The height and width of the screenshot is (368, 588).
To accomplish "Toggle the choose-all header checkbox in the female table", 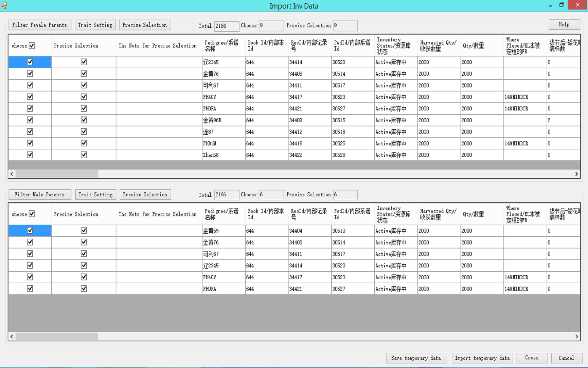I will click(32, 46).
